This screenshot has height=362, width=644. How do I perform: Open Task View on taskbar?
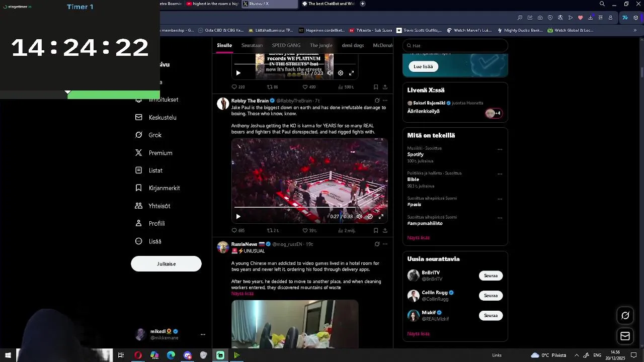[121, 355]
